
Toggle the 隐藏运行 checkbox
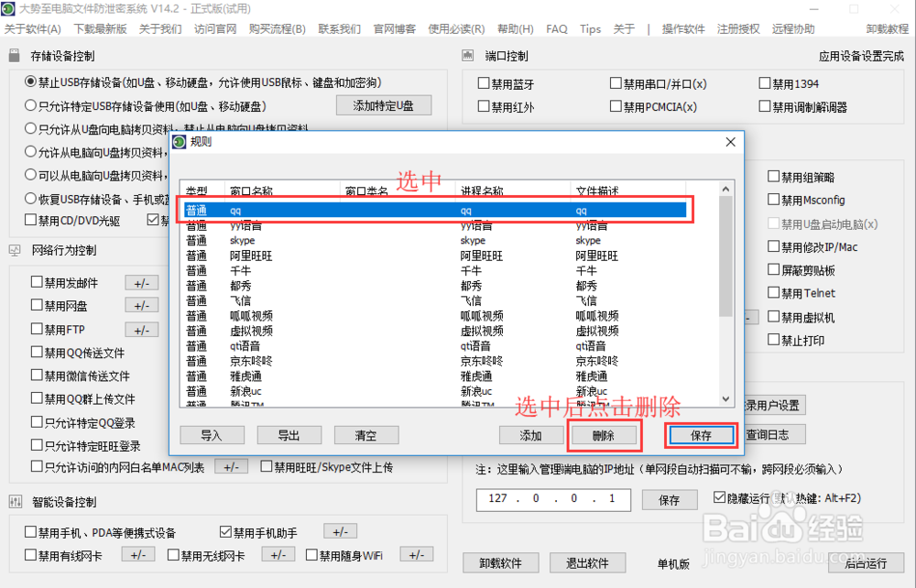pyautogui.click(x=717, y=497)
